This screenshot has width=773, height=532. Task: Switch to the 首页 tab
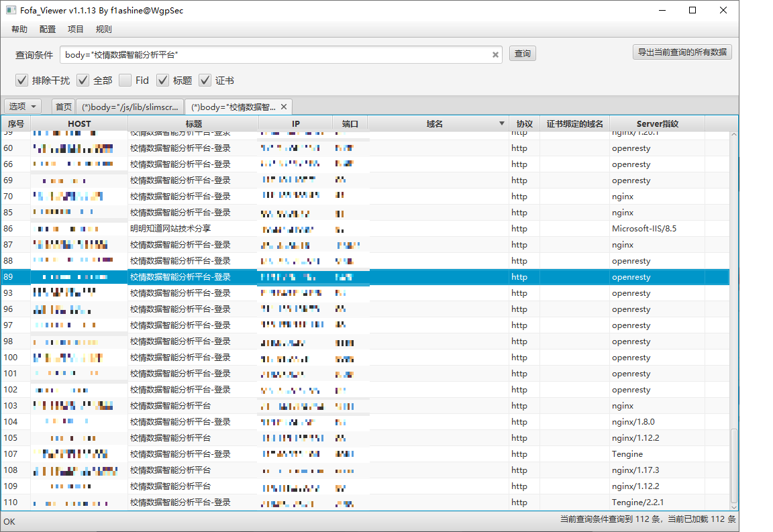tap(64, 107)
